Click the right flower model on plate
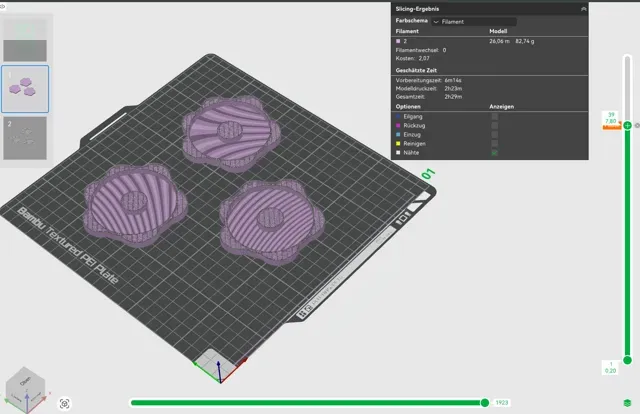 [271, 220]
